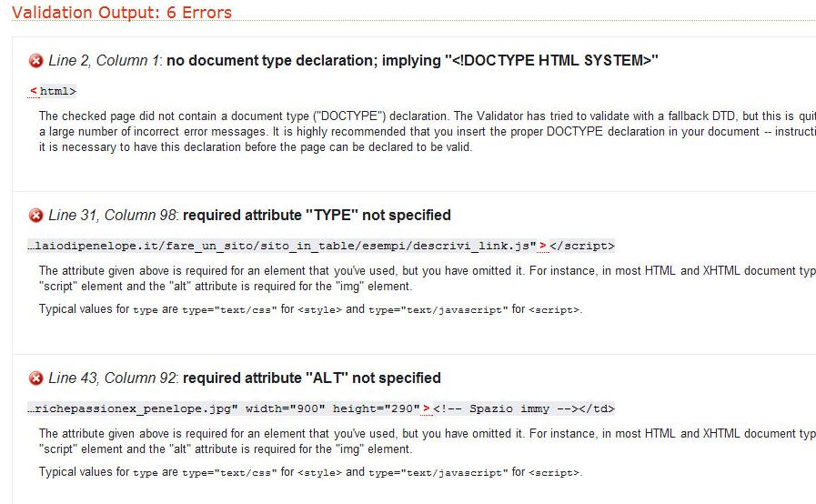
Task: Click the red error icon beside Line 2
Action: 35,61
